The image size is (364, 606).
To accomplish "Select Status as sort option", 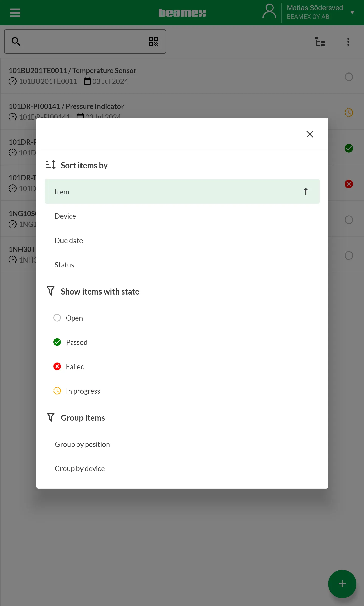I will pyautogui.click(x=64, y=265).
